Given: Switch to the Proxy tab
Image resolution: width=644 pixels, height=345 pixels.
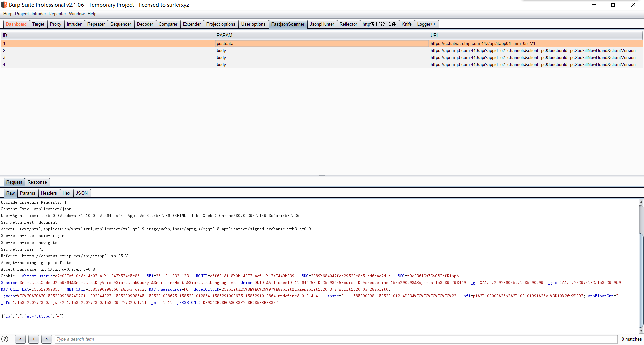Looking at the screenshot, I should [56, 24].
